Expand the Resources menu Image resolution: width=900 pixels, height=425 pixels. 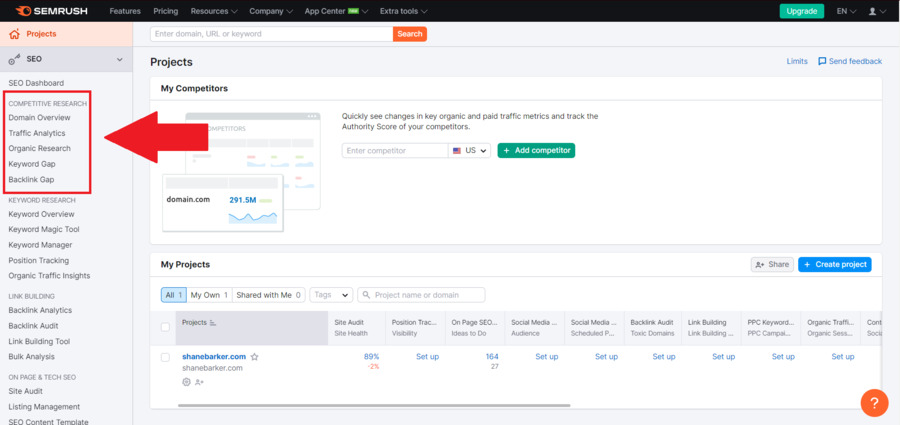coord(214,11)
